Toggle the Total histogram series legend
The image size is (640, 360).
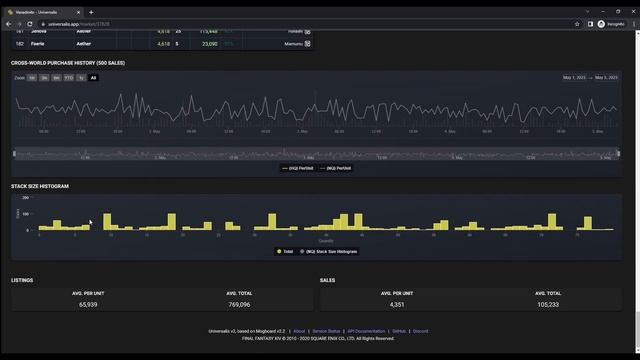point(285,251)
